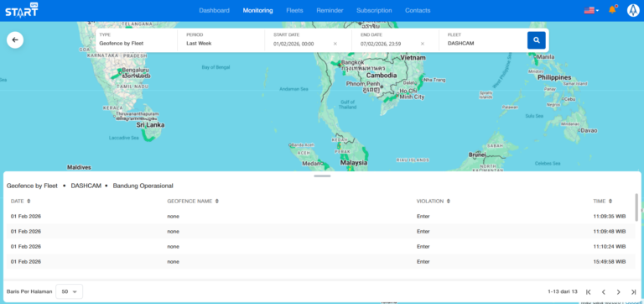Click the DASHCAM breadcrumb text
Viewport: 644px width, 304px height.
coord(86,186)
